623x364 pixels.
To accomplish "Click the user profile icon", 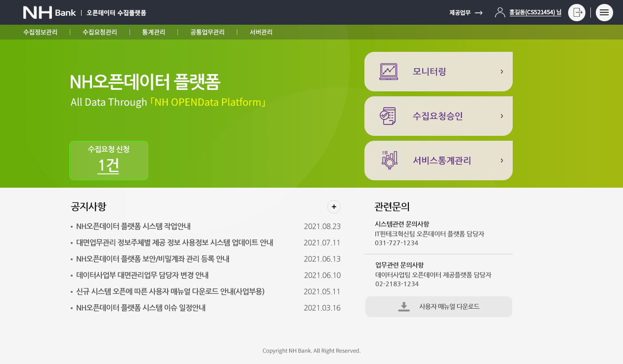I will coord(500,12).
